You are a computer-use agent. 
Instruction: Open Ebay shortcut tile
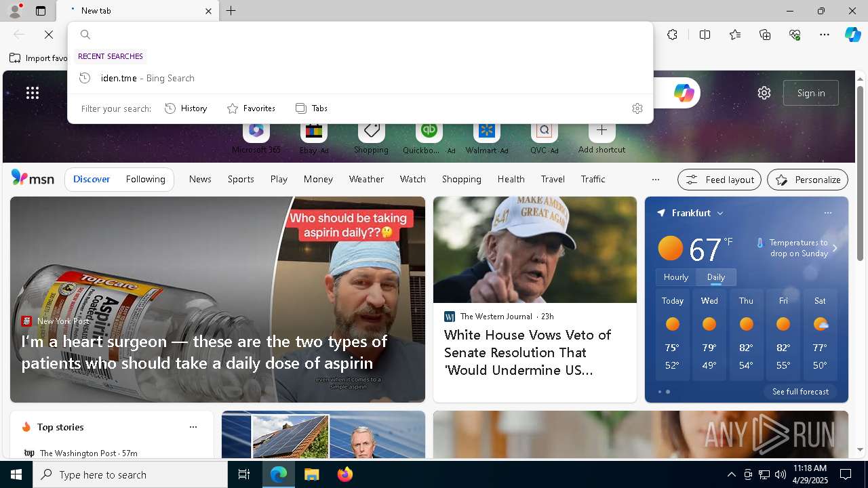(x=314, y=138)
